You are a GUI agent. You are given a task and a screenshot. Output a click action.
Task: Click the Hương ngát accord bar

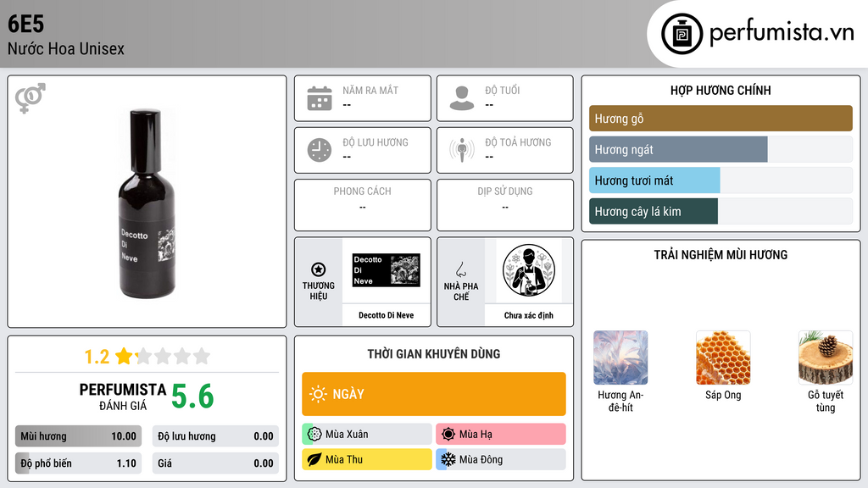[721, 149]
